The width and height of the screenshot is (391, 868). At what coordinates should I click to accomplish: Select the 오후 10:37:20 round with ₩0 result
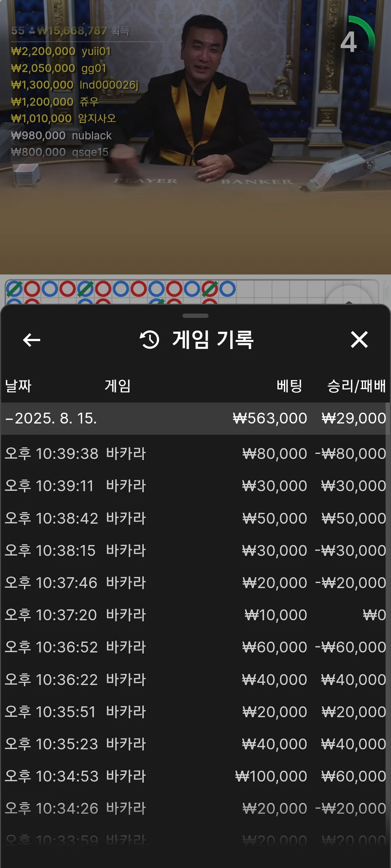coord(195,615)
